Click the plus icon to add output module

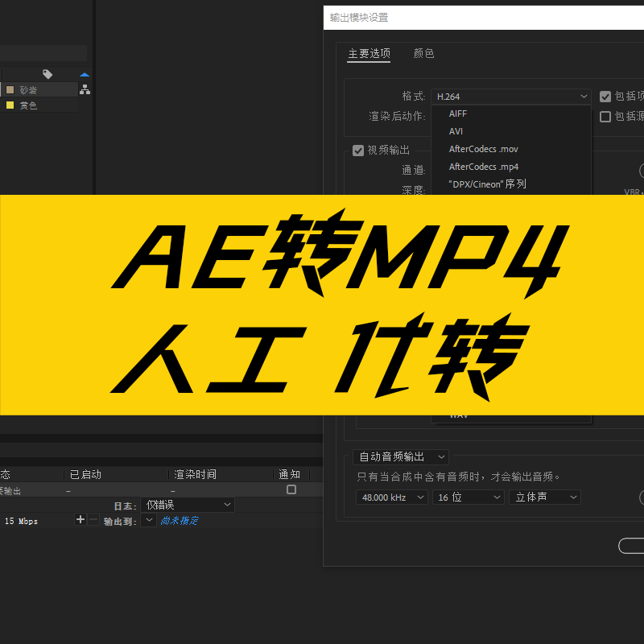79,520
